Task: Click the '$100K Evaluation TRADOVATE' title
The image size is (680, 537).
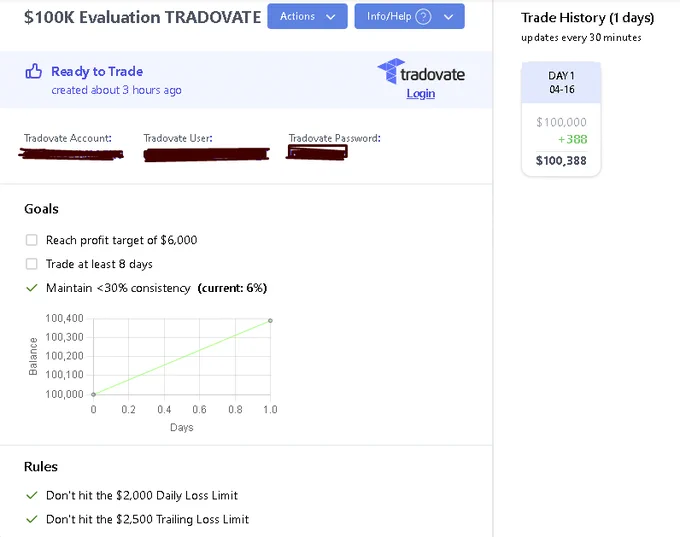Action: coord(143,17)
